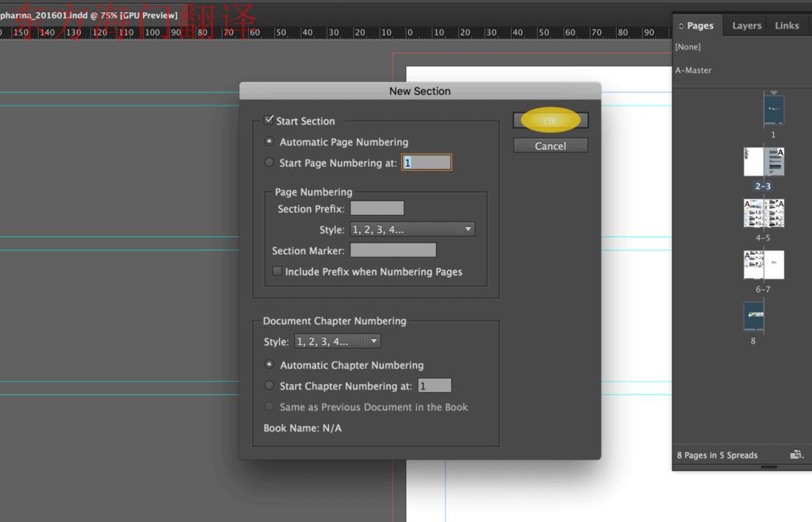Confirm New Section dialog with OK

[x=550, y=120]
